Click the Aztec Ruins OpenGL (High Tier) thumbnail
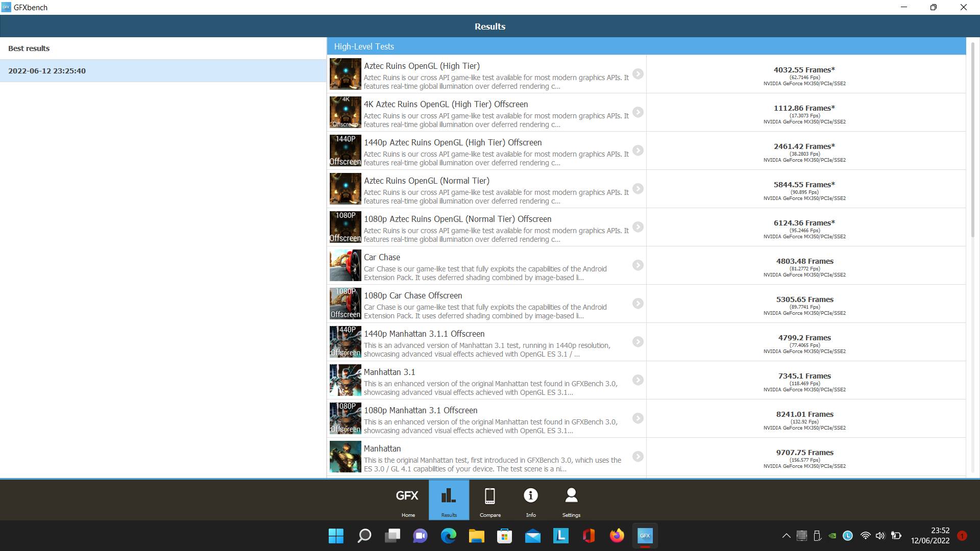This screenshot has width=980, height=551. (x=346, y=74)
